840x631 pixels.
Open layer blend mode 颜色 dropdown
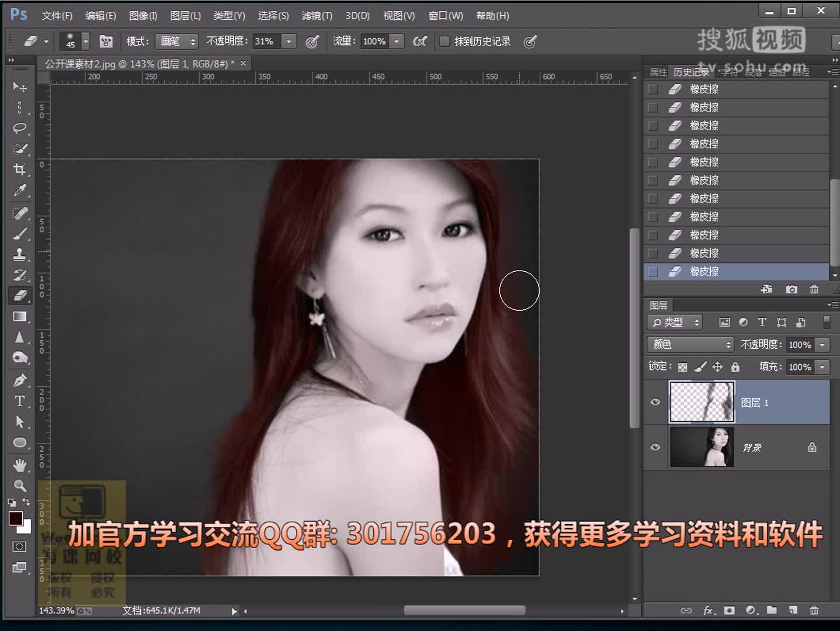(x=690, y=345)
